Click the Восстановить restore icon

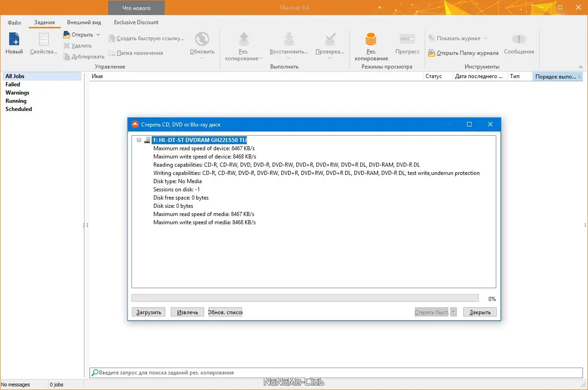click(289, 39)
